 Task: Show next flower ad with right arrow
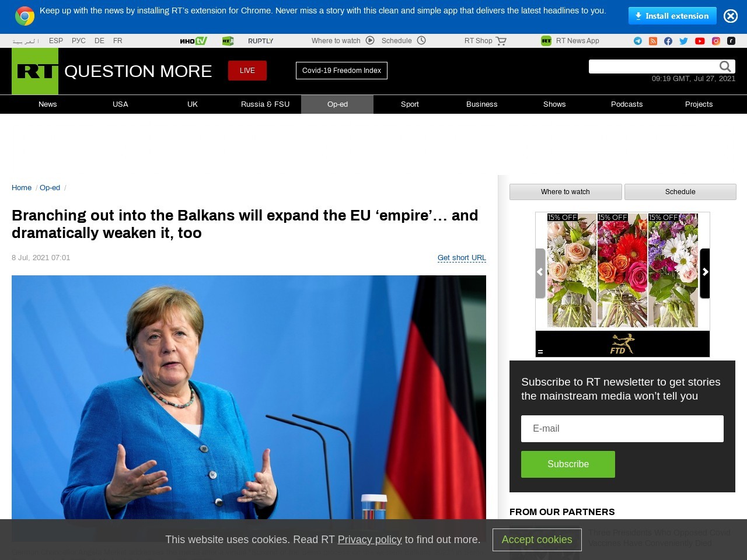pyautogui.click(x=705, y=272)
